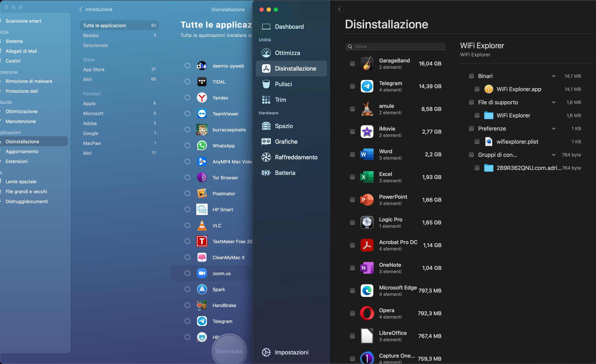This screenshot has height=364, width=596.
Task: Open Trim in the dark sidebar
Action: (291, 100)
